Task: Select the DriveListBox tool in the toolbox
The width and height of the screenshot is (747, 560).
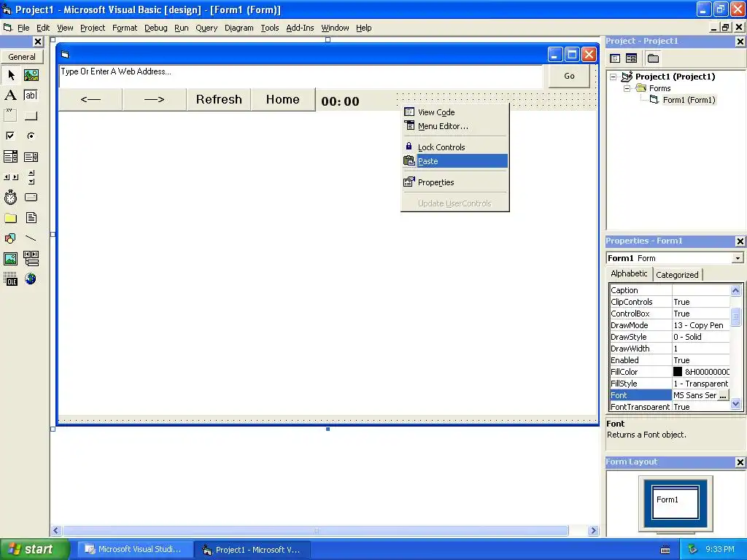Action: [31, 197]
